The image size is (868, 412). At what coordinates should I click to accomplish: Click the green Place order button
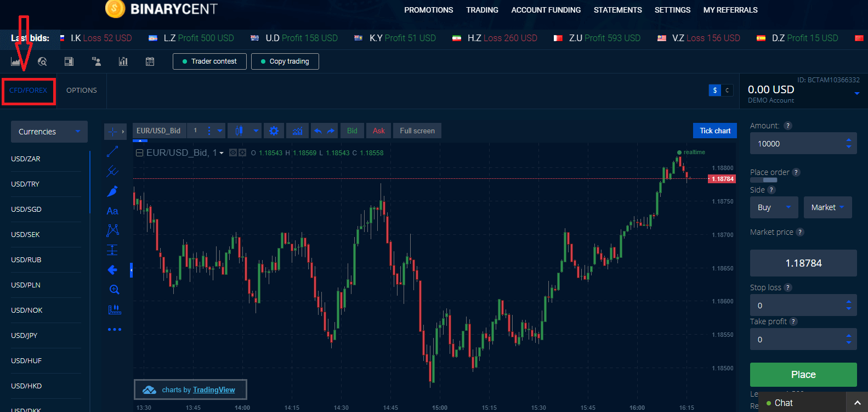803,375
